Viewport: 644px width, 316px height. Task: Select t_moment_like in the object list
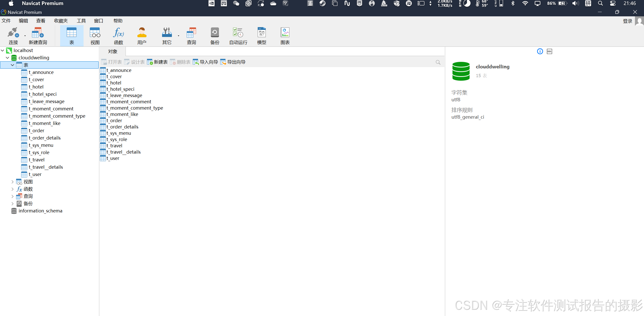click(x=122, y=114)
